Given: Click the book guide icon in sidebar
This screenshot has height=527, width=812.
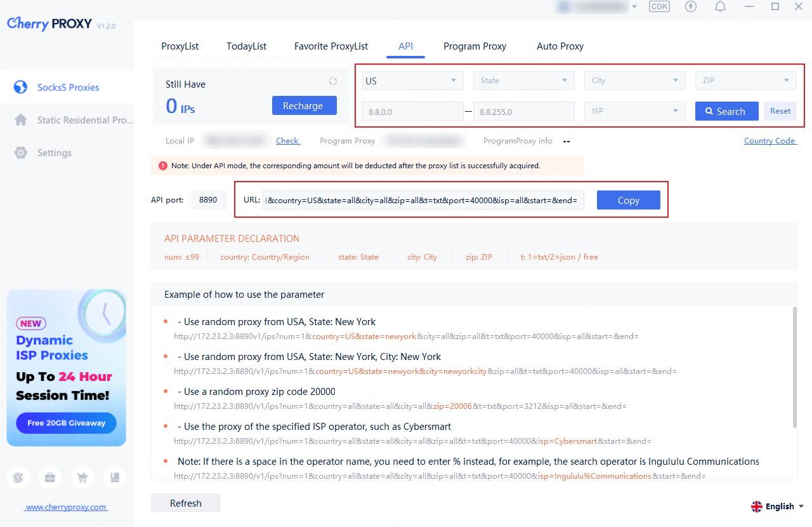Looking at the screenshot, I should click(114, 477).
